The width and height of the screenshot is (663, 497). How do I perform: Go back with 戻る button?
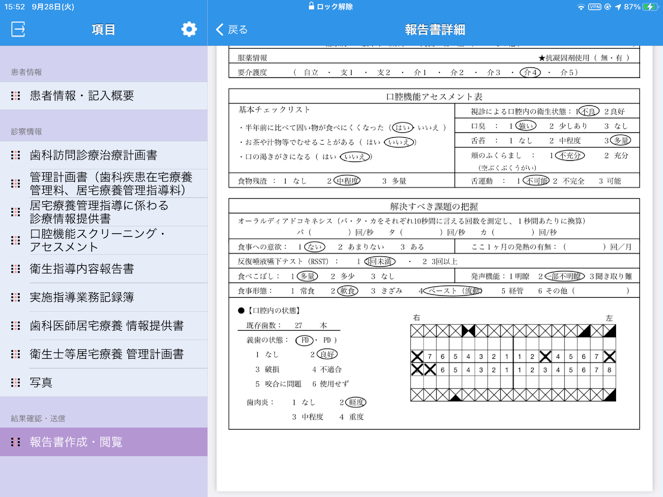pyautogui.click(x=232, y=30)
